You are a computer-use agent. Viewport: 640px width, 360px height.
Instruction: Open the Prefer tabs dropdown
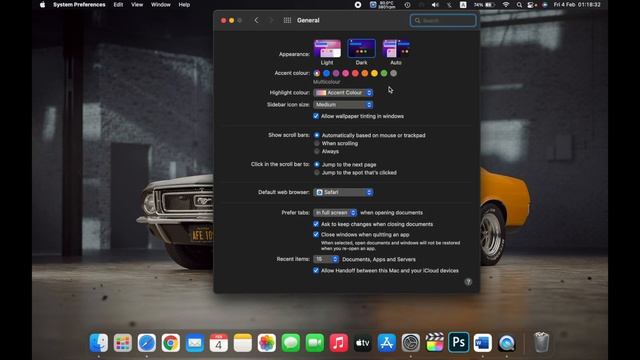click(x=335, y=213)
